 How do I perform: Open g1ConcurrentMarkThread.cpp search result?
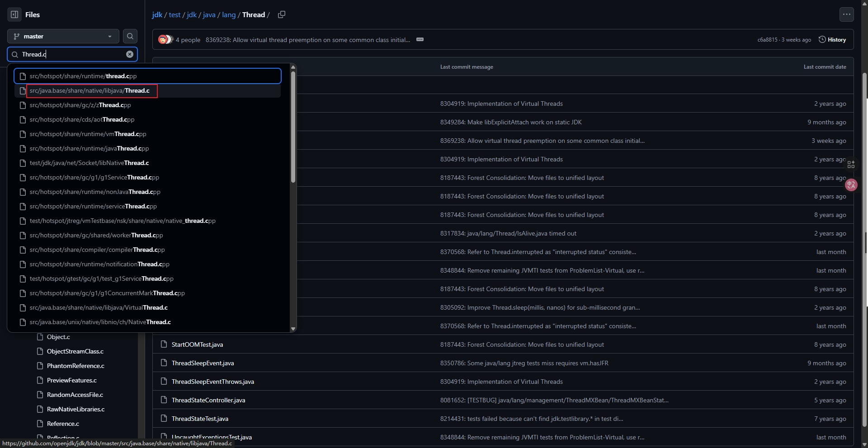pyautogui.click(x=147, y=293)
